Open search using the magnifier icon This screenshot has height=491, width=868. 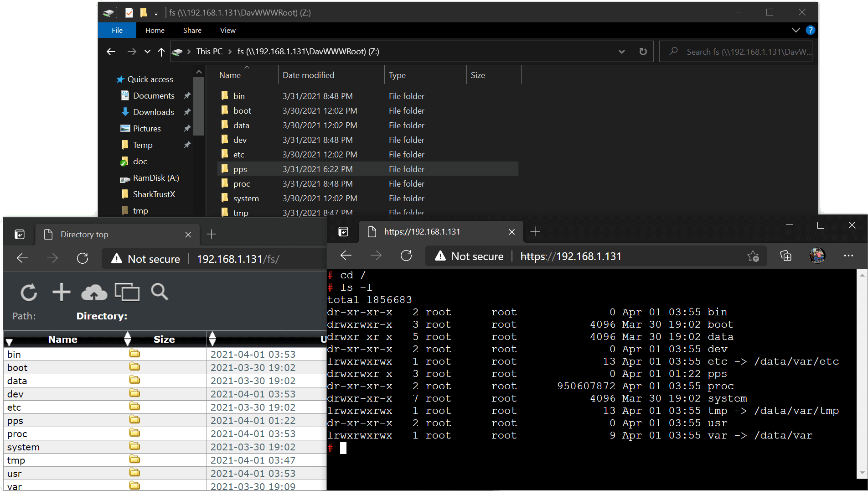[159, 293]
